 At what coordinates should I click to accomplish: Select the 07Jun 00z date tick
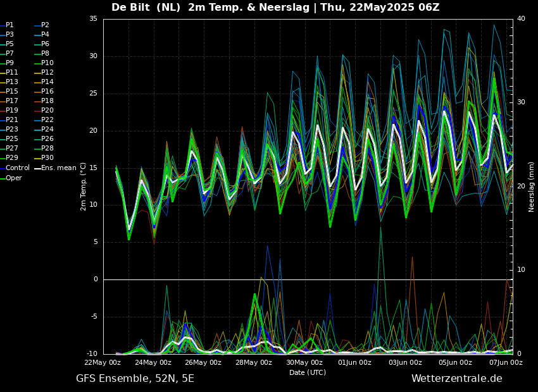[506, 363]
